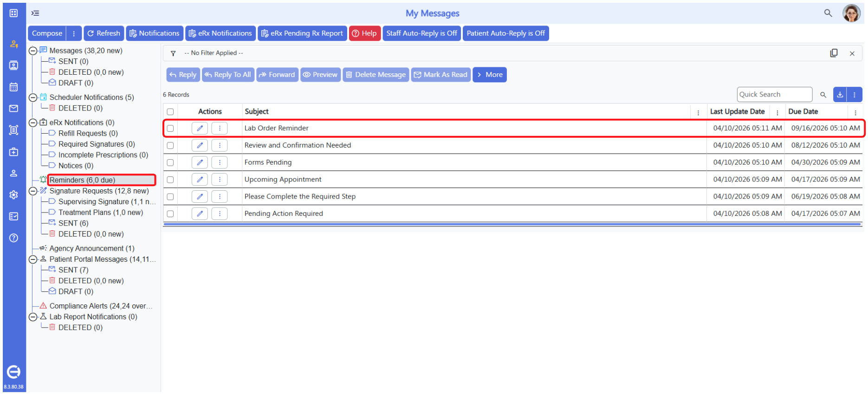Viewport: 868px width, 394px height.
Task: Open more actions for Pending Action Required row
Action: point(220,213)
